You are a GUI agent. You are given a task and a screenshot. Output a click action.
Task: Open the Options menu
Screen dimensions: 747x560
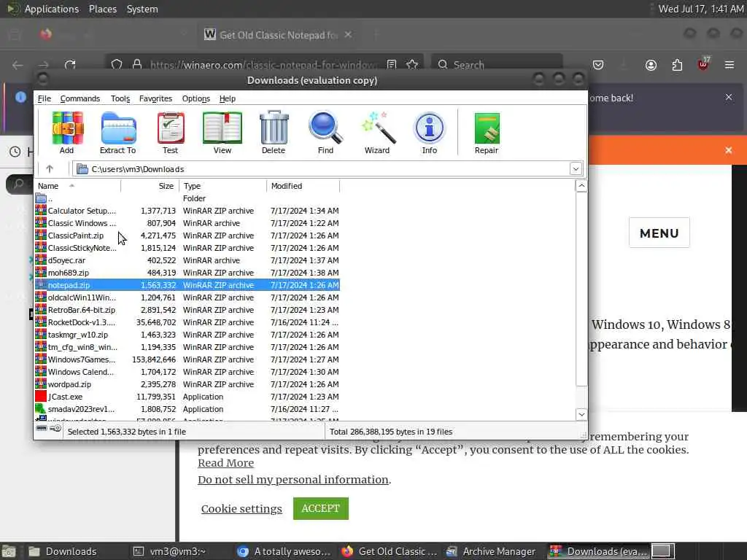[x=196, y=98]
